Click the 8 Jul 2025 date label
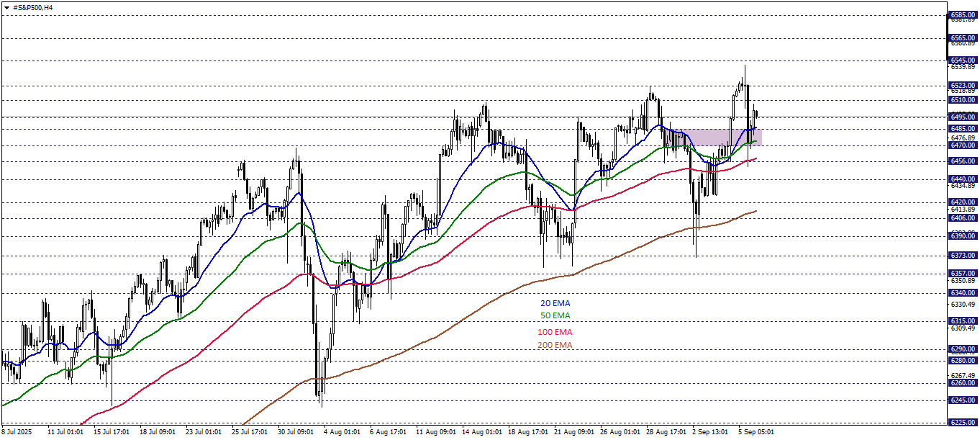980x440 pixels. (17, 432)
